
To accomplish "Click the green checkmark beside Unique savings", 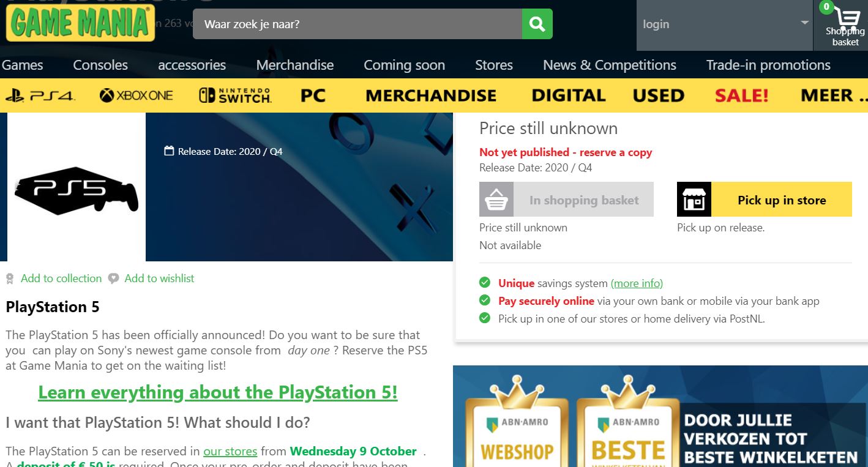I will coord(485,283).
